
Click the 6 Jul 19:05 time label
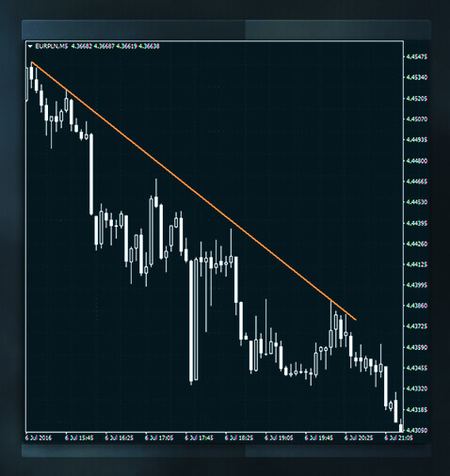[279, 437]
